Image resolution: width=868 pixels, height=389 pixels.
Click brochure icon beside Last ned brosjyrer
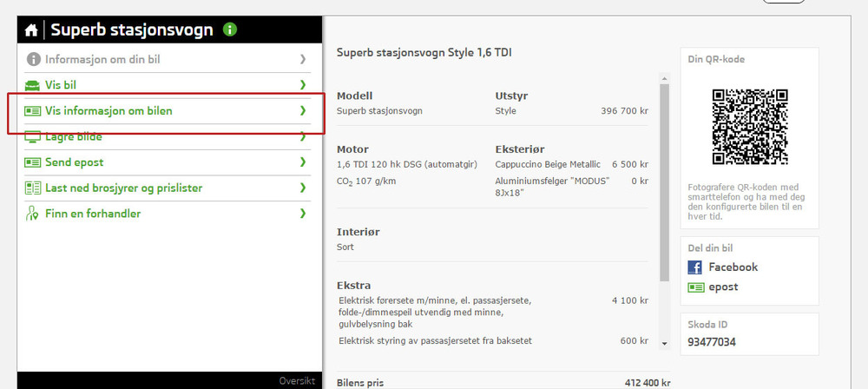click(33, 188)
